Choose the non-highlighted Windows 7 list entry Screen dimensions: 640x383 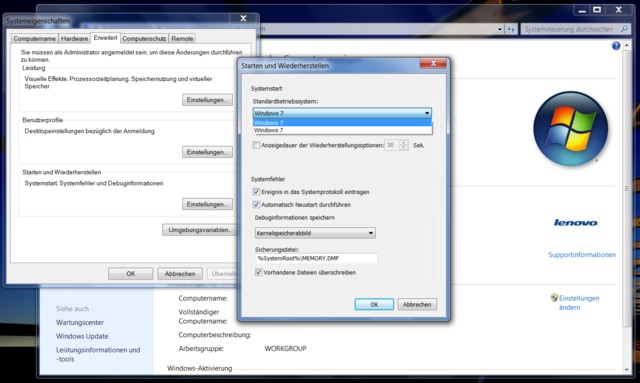342,130
